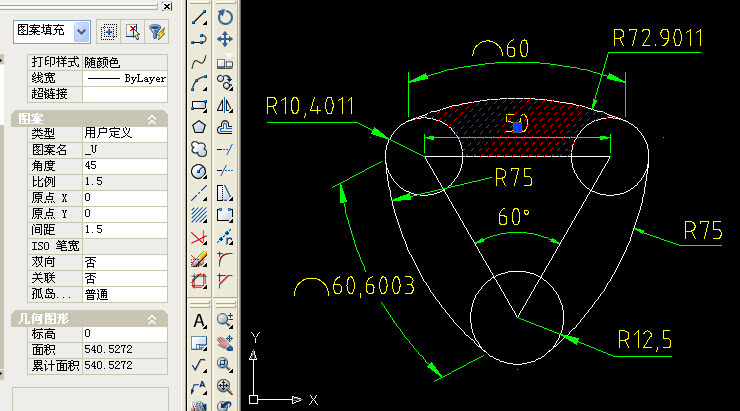Viewport: 740px width, 411px height.
Task: Edit the 标高 value 0
Action: (x=125, y=334)
